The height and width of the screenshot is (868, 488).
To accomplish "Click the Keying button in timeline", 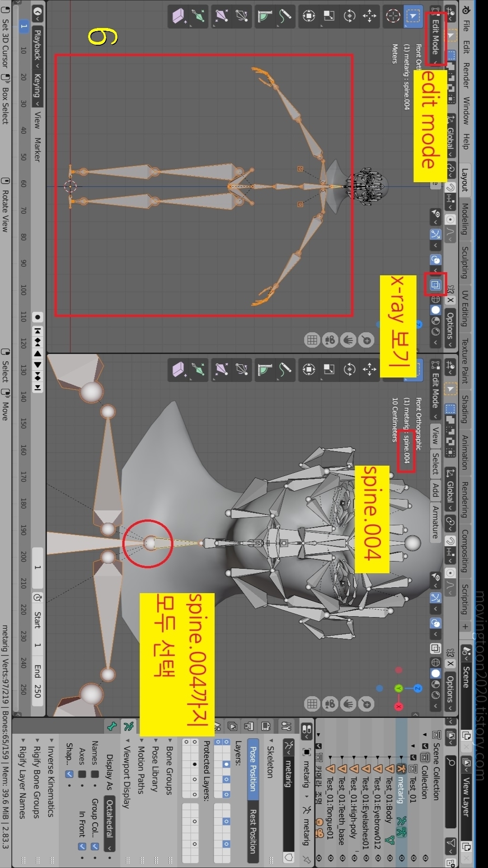I will (x=38, y=88).
